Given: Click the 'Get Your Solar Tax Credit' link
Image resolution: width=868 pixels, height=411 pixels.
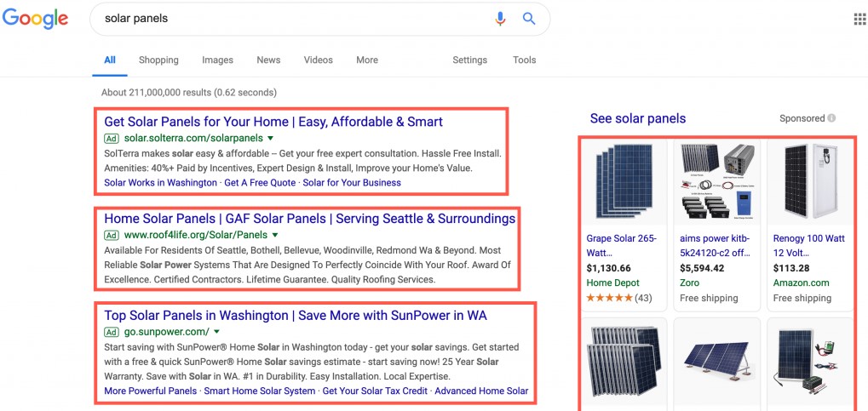Looking at the screenshot, I should coord(374,391).
